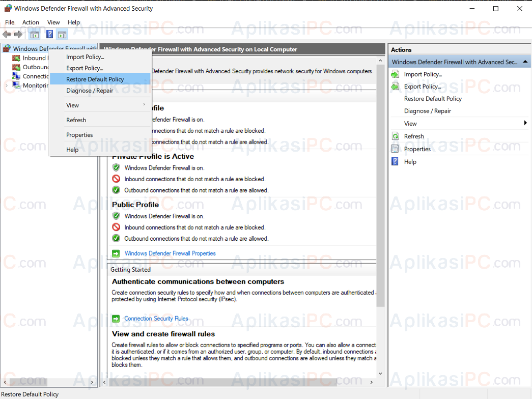
Task: Click Properties label in the Actions pane
Action: tap(417, 149)
